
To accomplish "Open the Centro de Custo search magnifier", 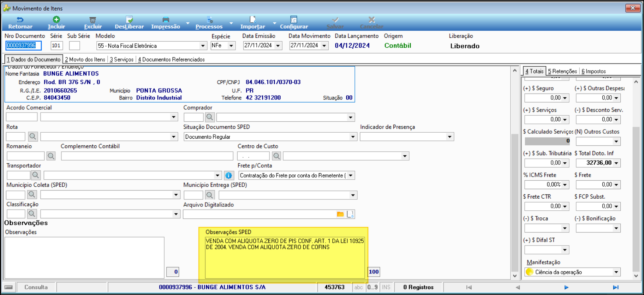I will [x=276, y=156].
